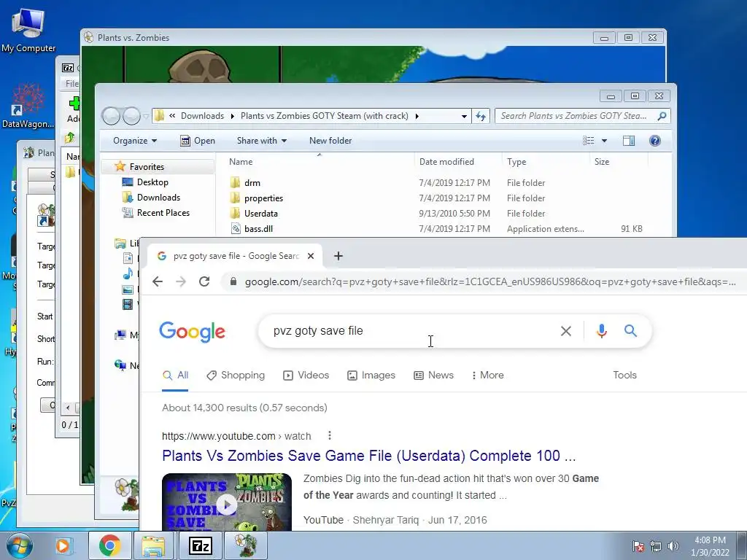Open the Windows Start menu

pos(18,545)
